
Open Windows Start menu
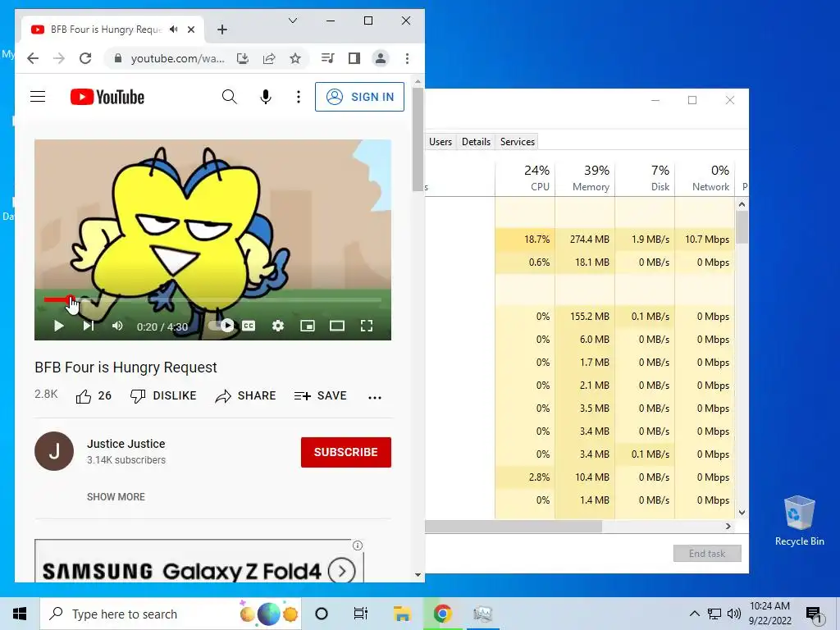click(x=20, y=614)
